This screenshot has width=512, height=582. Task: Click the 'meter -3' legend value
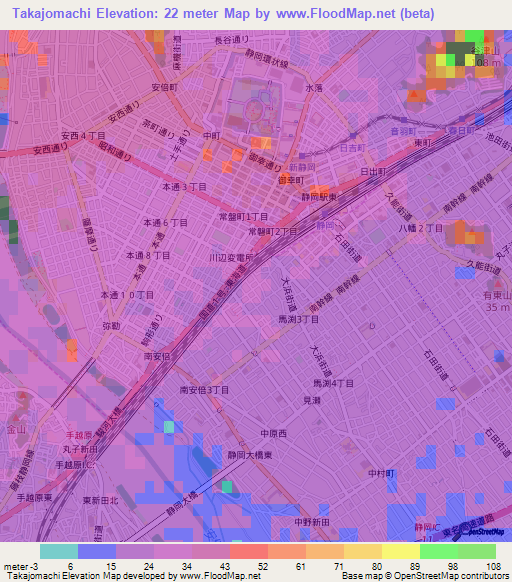[x=21, y=567]
